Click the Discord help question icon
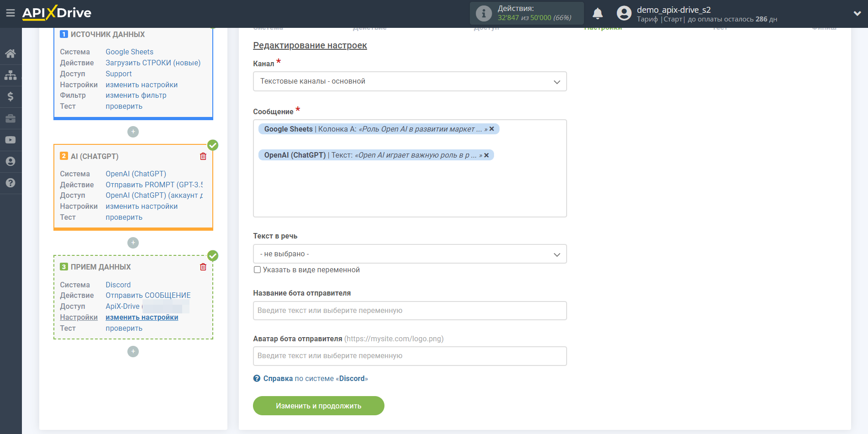This screenshot has height=434, width=868. point(257,378)
